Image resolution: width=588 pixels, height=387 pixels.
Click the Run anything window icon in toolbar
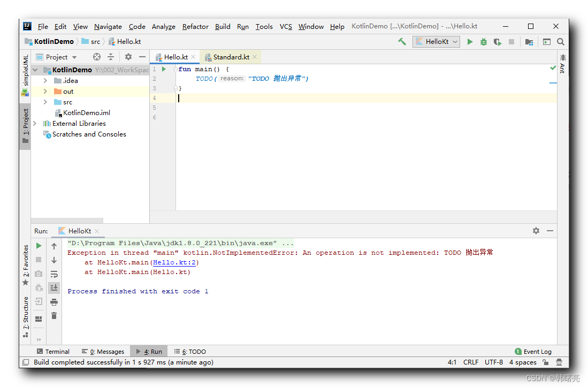point(547,42)
